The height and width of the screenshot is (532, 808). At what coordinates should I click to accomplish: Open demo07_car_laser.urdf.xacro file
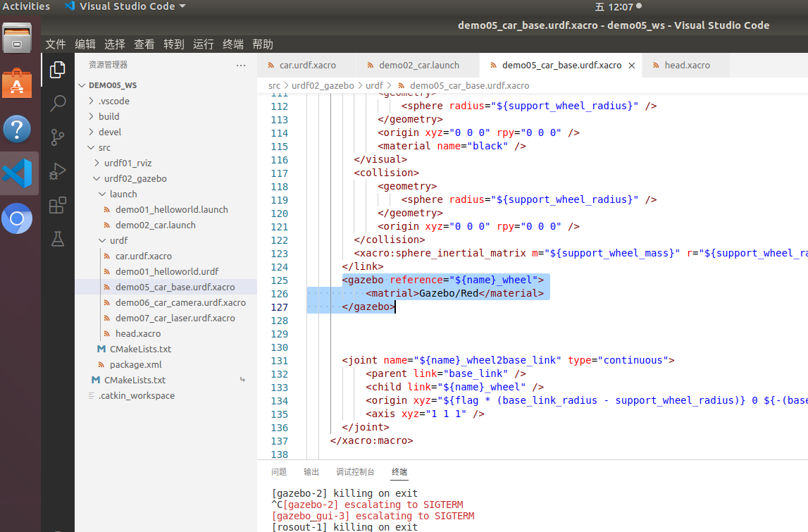click(x=175, y=318)
